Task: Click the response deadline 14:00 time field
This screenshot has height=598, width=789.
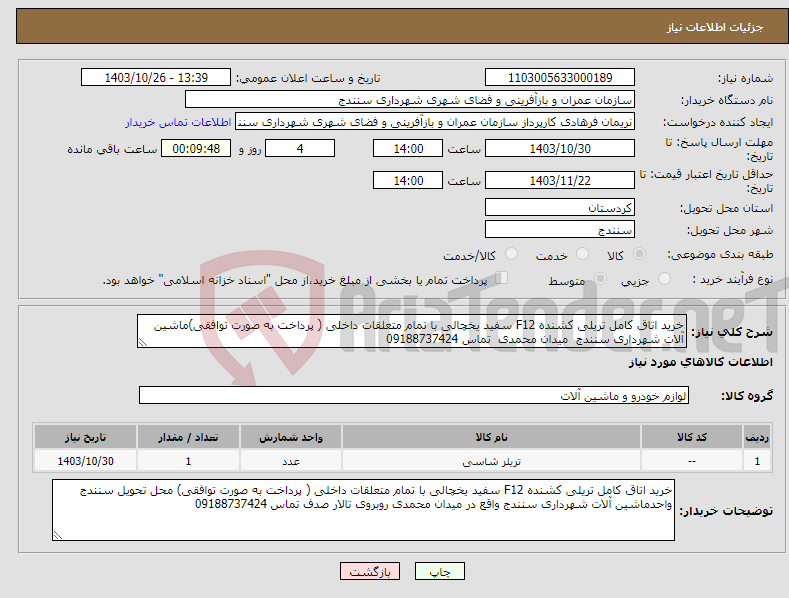Action: point(408,148)
